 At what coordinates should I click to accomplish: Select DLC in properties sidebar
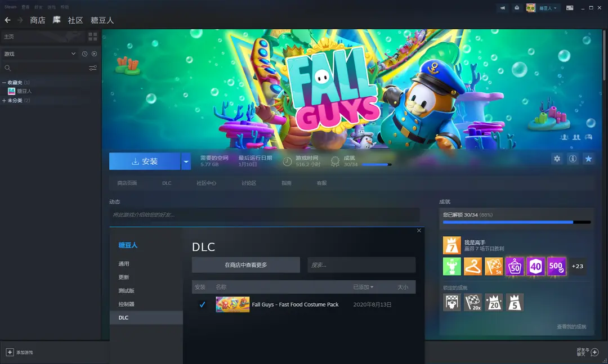(x=146, y=317)
